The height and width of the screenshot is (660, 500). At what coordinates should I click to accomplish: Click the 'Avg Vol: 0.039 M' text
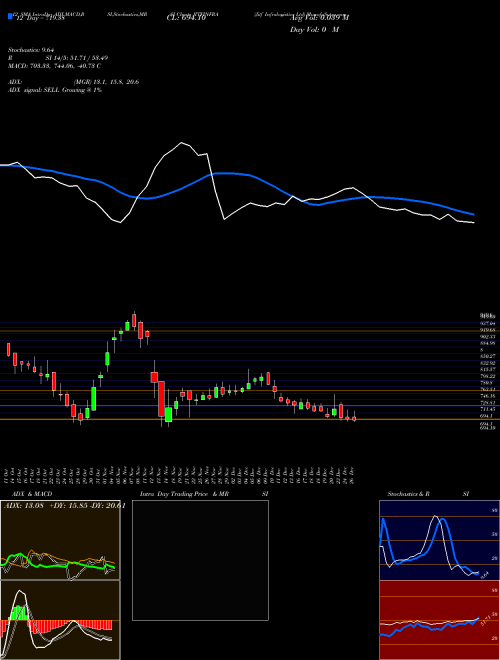319,17
